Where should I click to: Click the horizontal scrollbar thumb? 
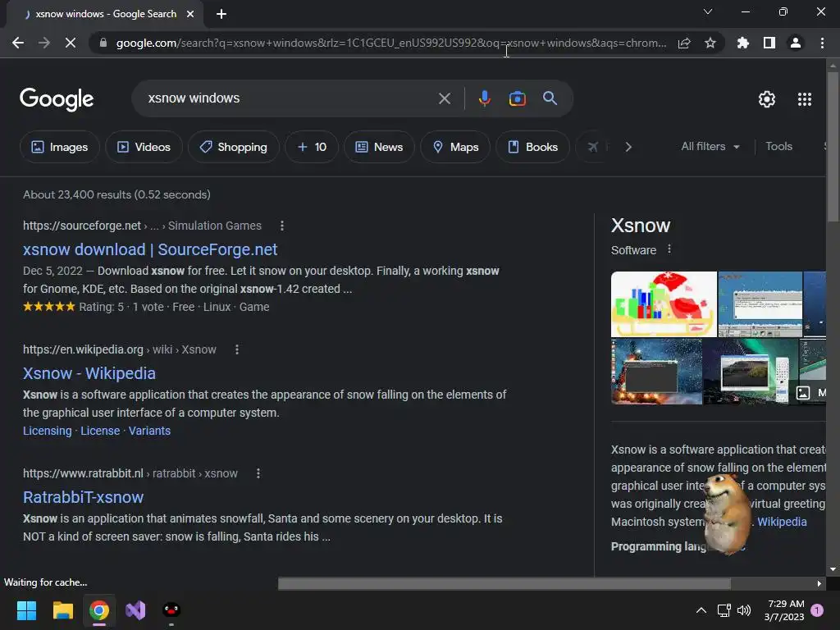coord(504,583)
